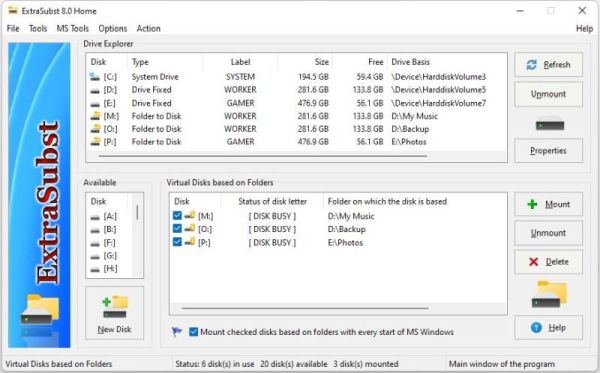Click the Delete button
Viewport: 600px width, 373px height.
click(x=548, y=262)
